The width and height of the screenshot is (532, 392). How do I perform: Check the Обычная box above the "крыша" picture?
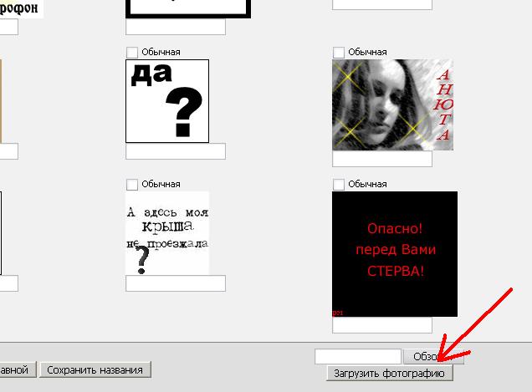coord(132,185)
